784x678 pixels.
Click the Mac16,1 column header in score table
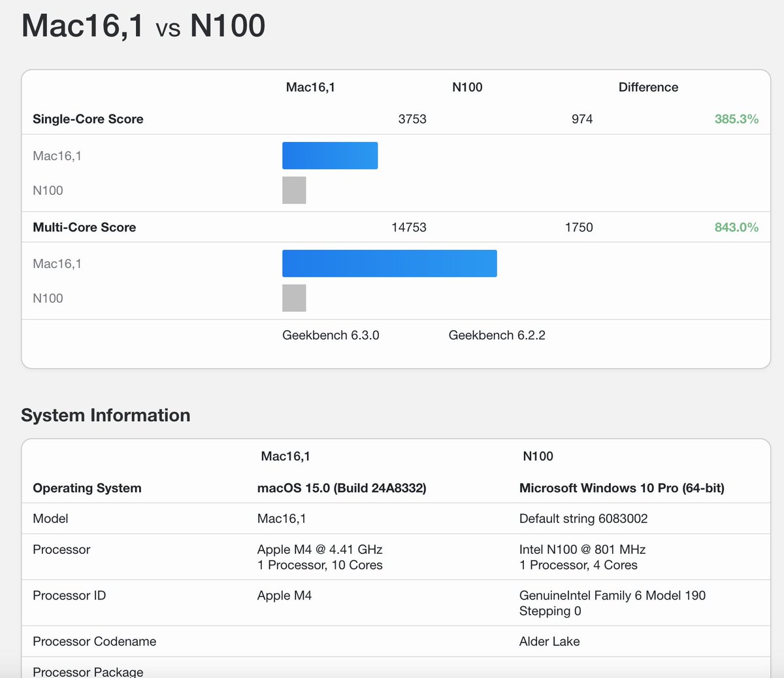(x=310, y=87)
